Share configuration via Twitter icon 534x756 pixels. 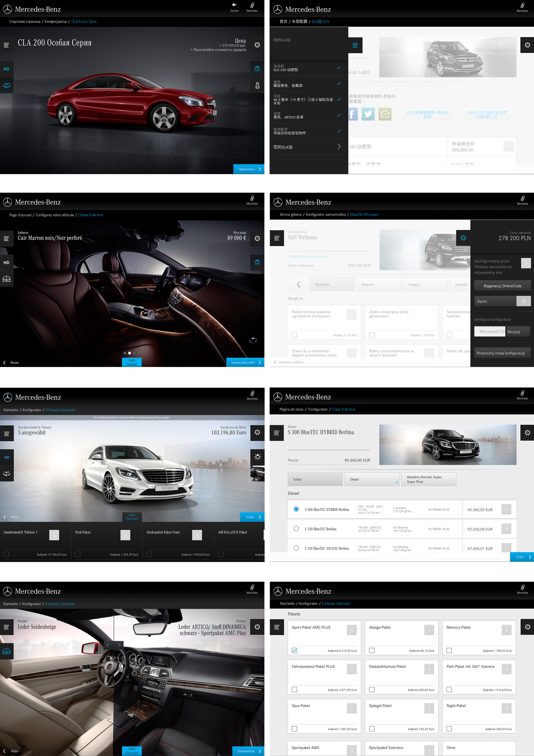368,114
